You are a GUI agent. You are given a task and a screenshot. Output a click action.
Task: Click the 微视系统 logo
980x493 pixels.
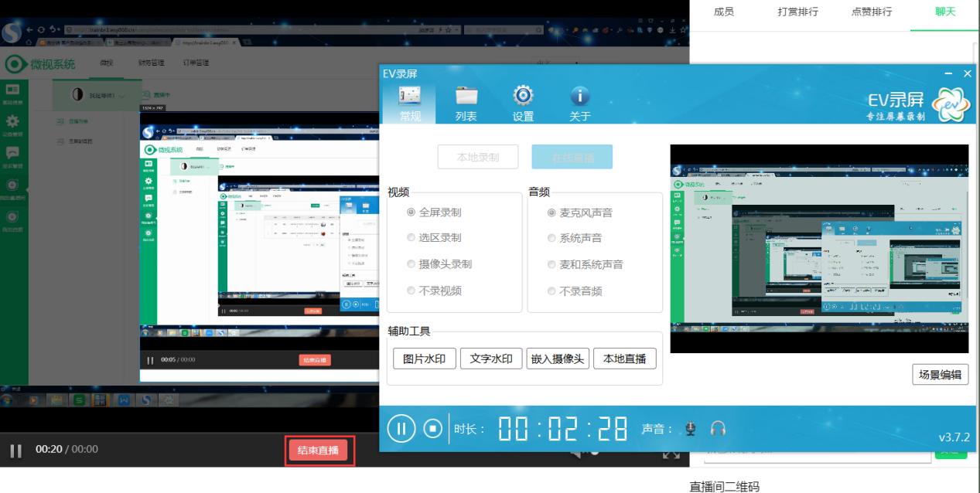pyautogui.click(x=41, y=64)
